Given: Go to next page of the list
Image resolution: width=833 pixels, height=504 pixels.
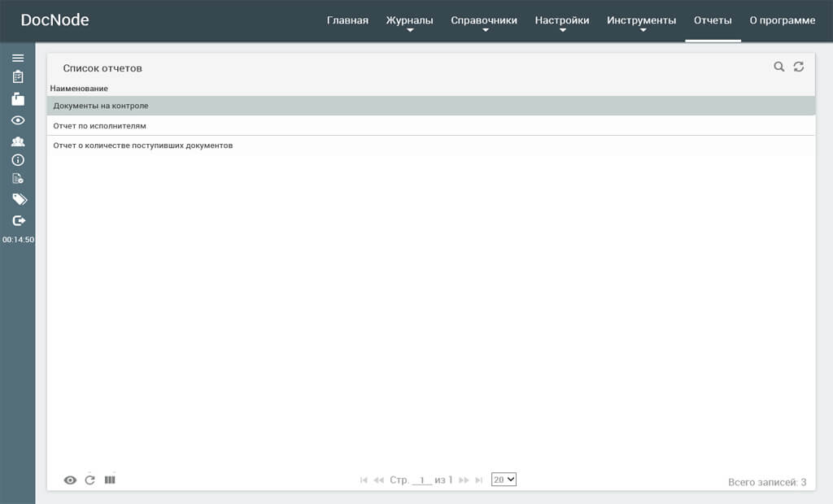Looking at the screenshot, I should [464, 480].
